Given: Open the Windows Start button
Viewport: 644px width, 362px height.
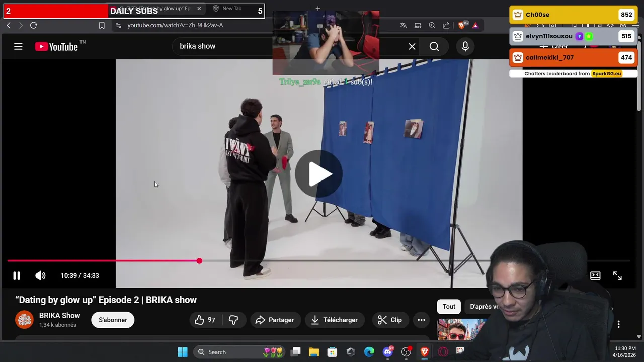Looking at the screenshot, I should (x=183, y=352).
